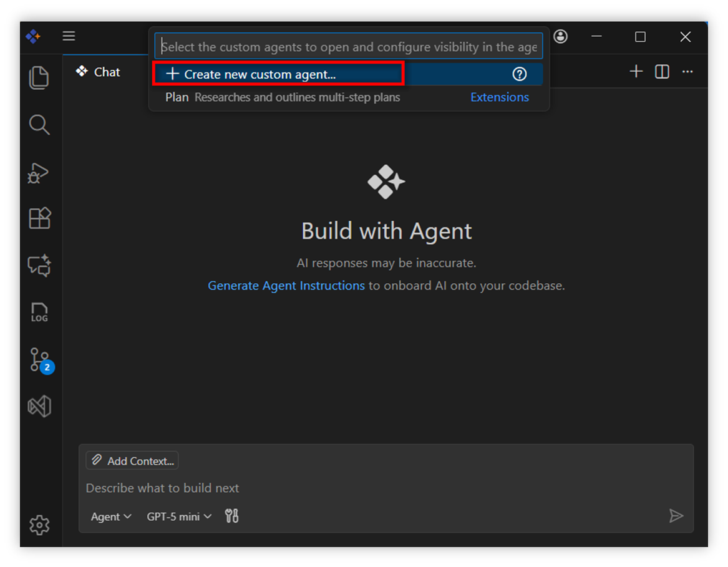The image size is (728, 567).
Task: Send the message with the paper plane icon
Action: (x=677, y=516)
